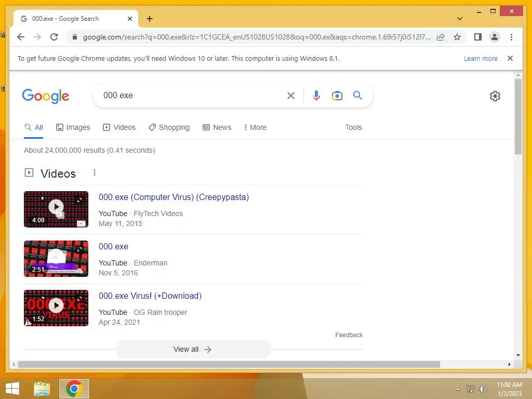Open the tab search dropdown arrow

[x=460, y=19]
